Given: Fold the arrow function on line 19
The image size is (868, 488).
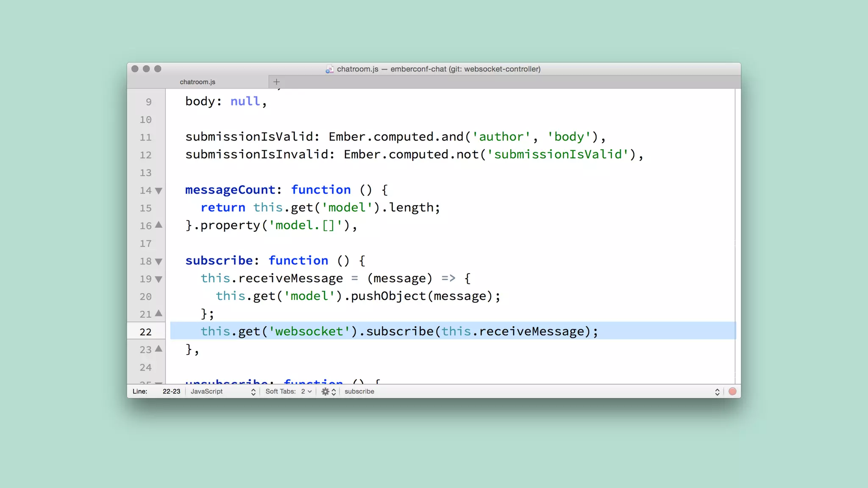Looking at the screenshot, I should point(159,279).
